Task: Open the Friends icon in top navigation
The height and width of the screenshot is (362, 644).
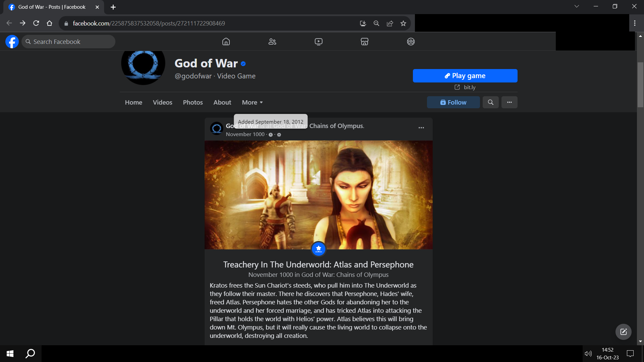Action: tap(272, 42)
